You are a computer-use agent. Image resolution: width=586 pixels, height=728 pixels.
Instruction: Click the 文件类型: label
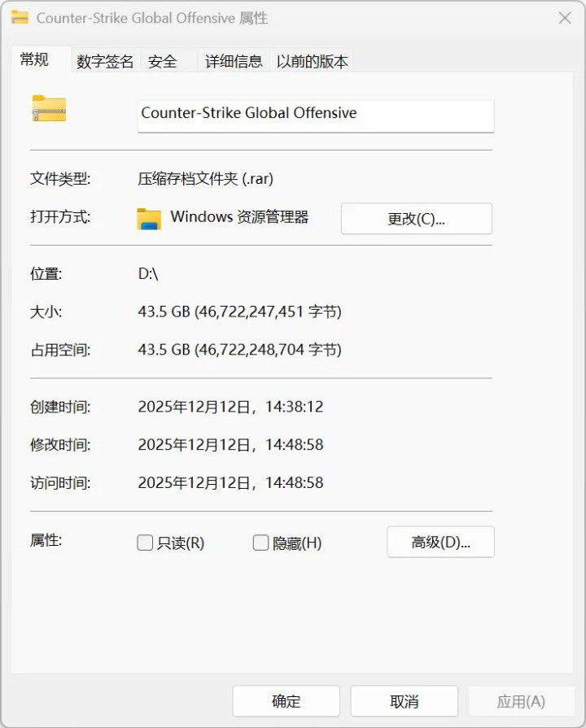pos(60,178)
